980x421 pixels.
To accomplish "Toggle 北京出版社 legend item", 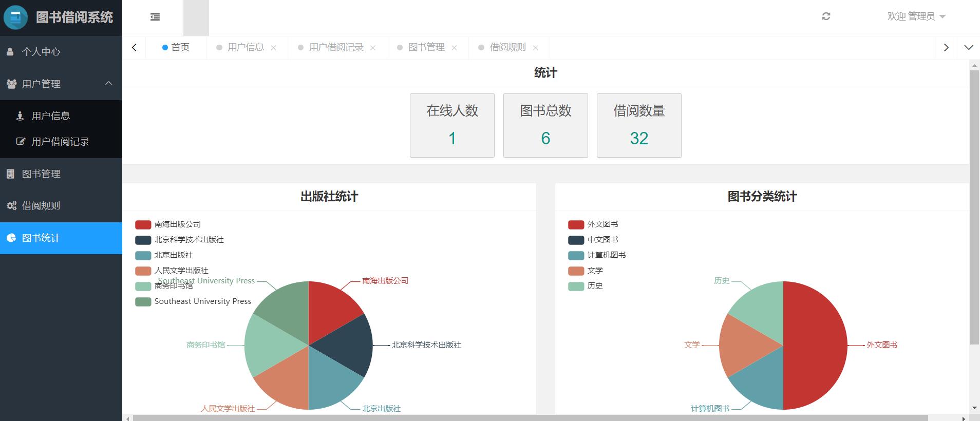I will coord(164,255).
